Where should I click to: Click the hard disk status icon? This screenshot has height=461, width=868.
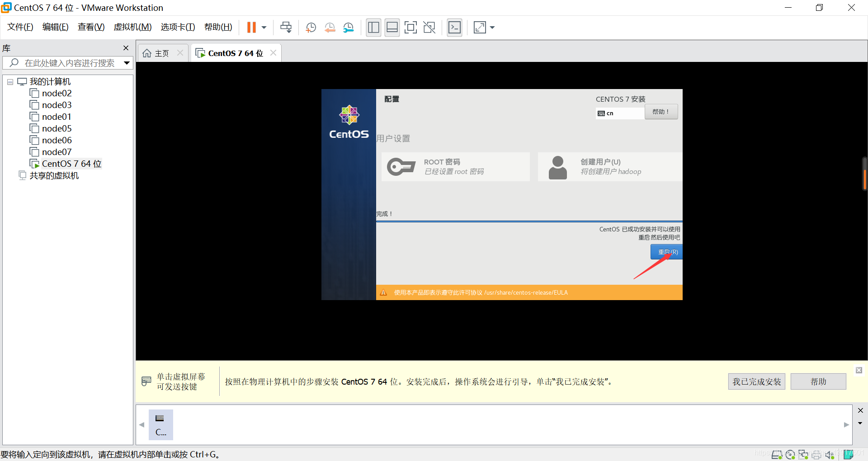tap(777, 455)
